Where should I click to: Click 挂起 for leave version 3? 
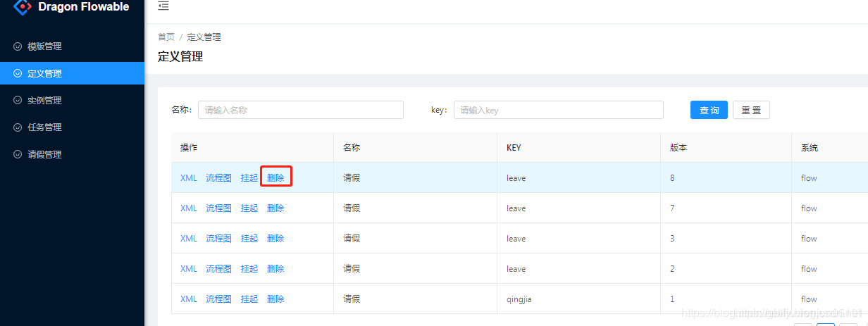pos(249,238)
